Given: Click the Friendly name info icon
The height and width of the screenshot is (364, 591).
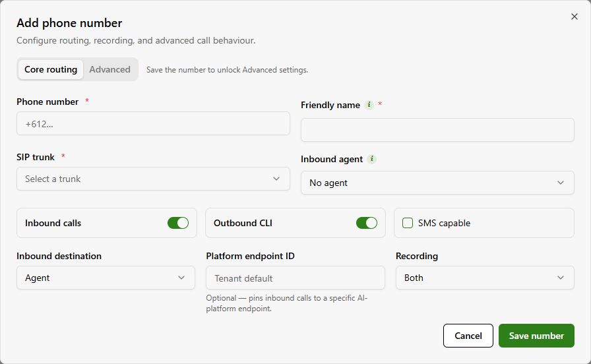Looking at the screenshot, I should pos(369,105).
